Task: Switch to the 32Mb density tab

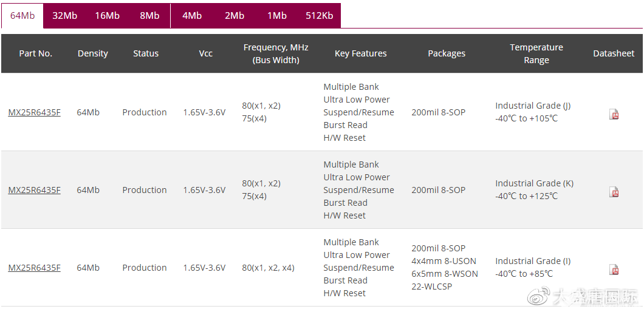Action: 64,16
